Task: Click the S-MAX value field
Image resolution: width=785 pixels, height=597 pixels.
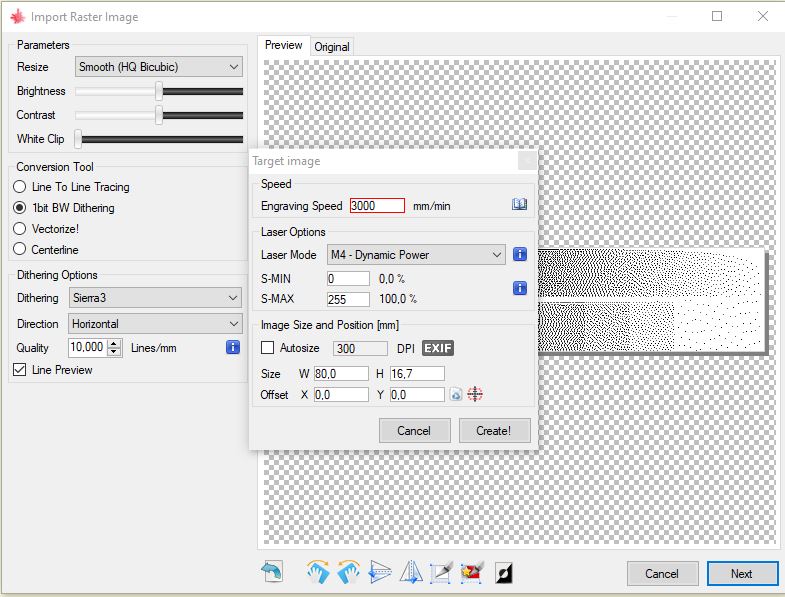Action: [348, 299]
